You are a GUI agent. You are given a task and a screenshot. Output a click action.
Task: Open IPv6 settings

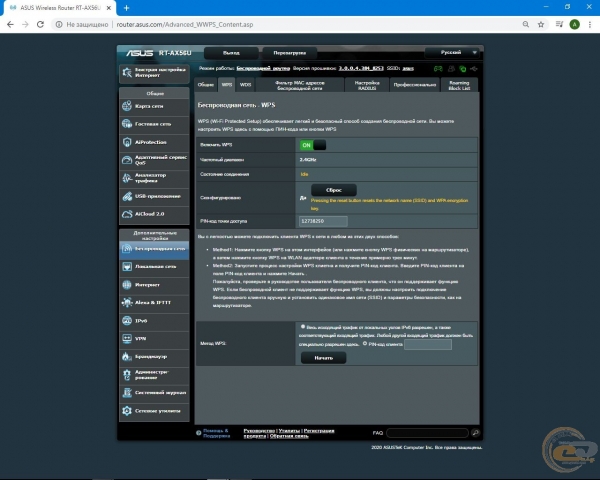(154, 321)
